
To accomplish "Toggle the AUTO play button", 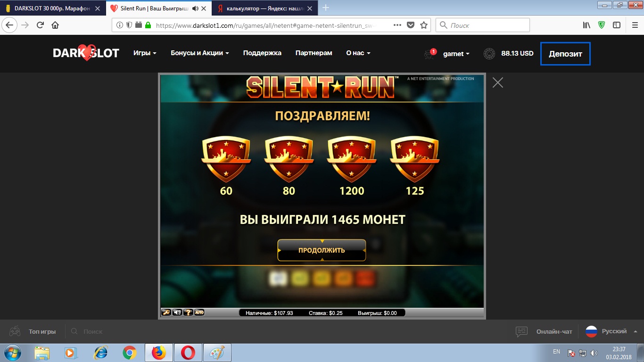I will [199, 312].
